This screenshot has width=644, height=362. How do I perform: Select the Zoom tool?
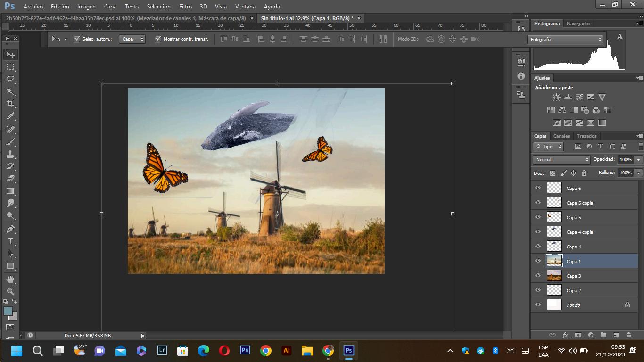(x=10, y=292)
